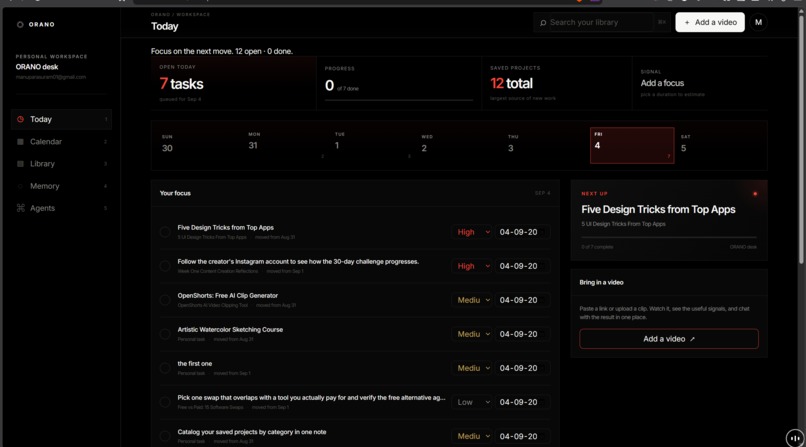The height and width of the screenshot is (447, 806).
Task: Focus the Search your library field
Action: pyautogui.click(x=601, y=23)
